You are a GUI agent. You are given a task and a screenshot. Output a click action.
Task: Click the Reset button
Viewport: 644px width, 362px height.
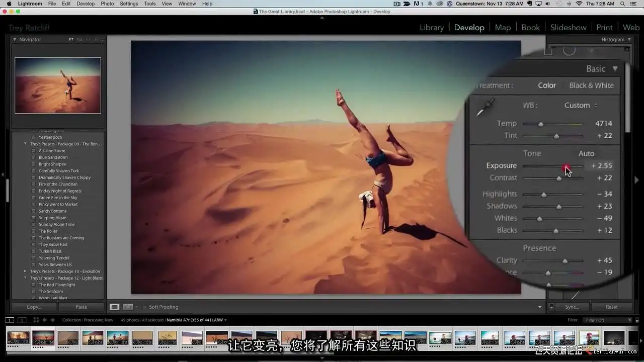(x=611, y=307)
